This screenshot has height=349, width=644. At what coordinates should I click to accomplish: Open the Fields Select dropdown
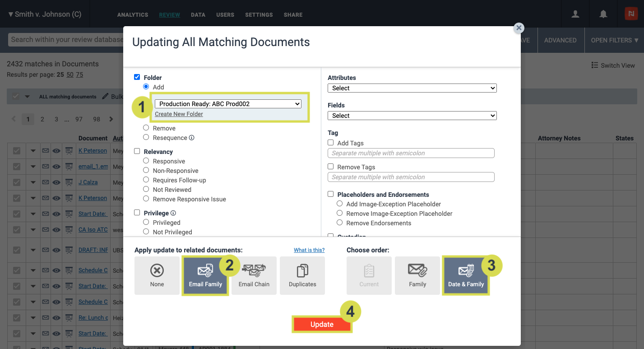(412, 116)
